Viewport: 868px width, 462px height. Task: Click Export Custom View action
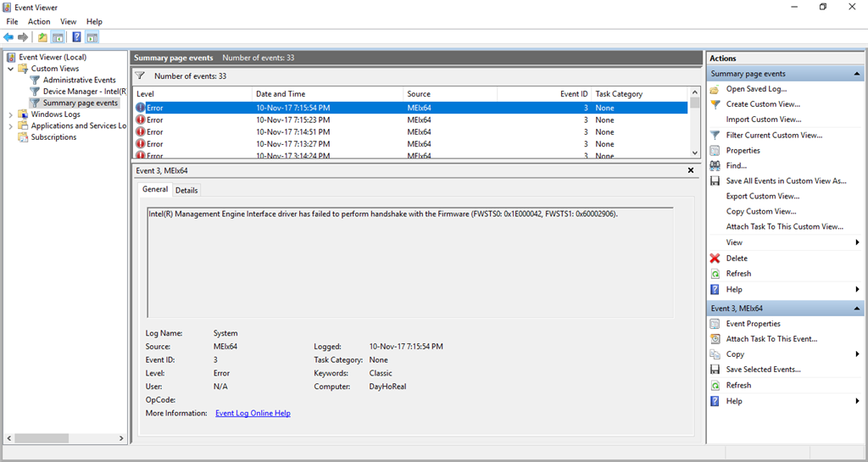click(x=763, y=197)
